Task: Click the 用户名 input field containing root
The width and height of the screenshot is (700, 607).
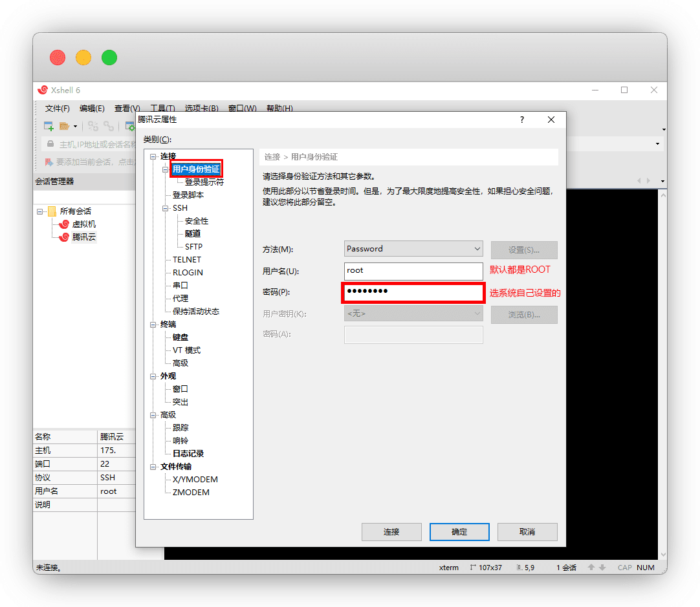Action: pos(413,271)
